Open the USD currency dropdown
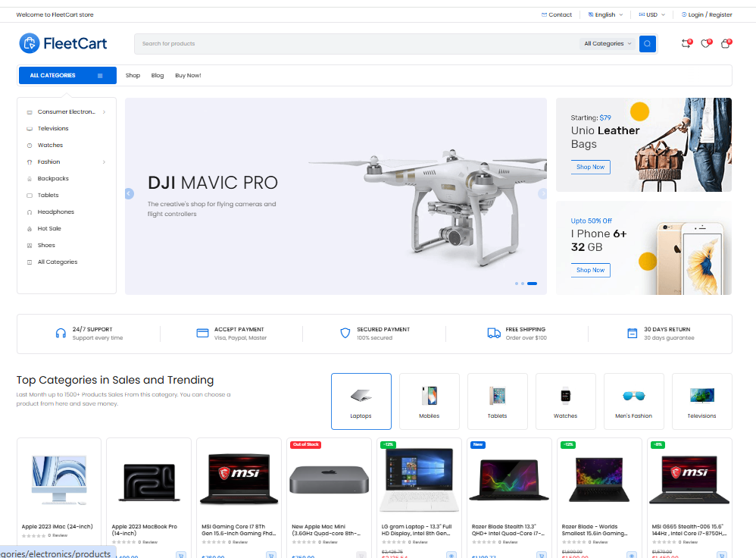Screen dimensions: 756x558 point(651,14)
